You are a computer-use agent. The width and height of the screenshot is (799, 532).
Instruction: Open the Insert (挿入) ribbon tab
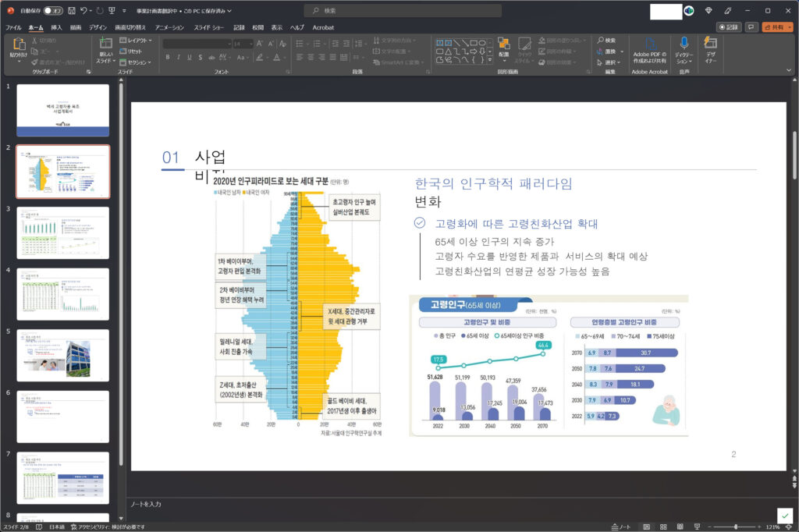coord(56,27)
